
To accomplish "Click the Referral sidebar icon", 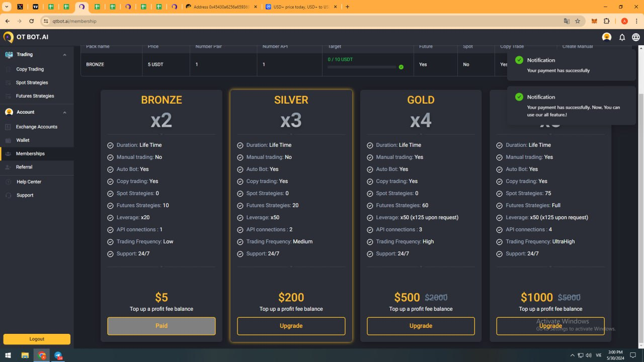I will (x=8, y=167).
